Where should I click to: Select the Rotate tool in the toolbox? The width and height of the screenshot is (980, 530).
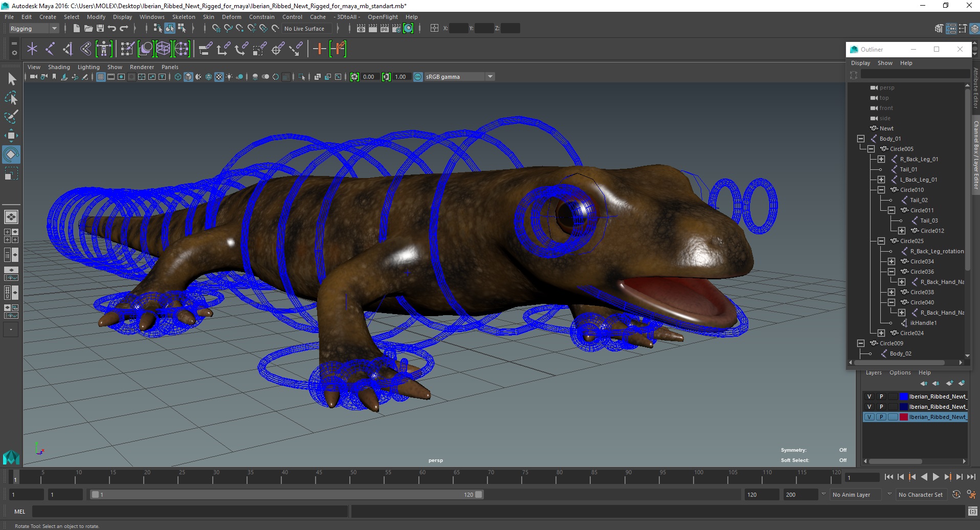point(11,154)
